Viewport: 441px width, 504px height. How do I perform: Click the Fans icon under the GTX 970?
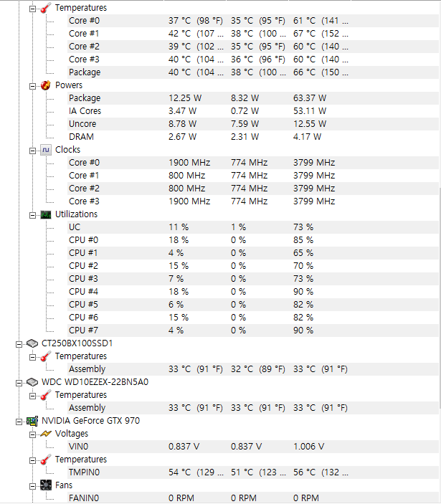click(x=45, y=485)
